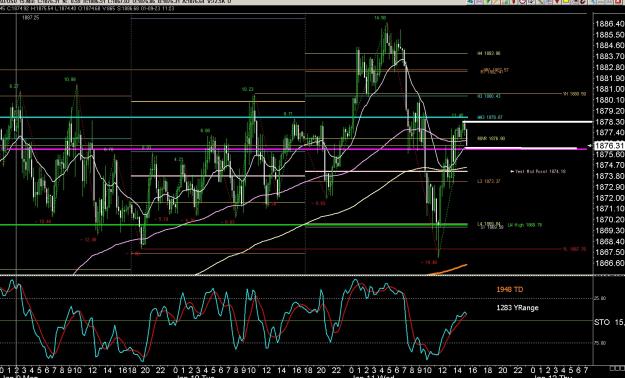
Task: Click price axis label 1868.40
Action: (x=609, y=241)
